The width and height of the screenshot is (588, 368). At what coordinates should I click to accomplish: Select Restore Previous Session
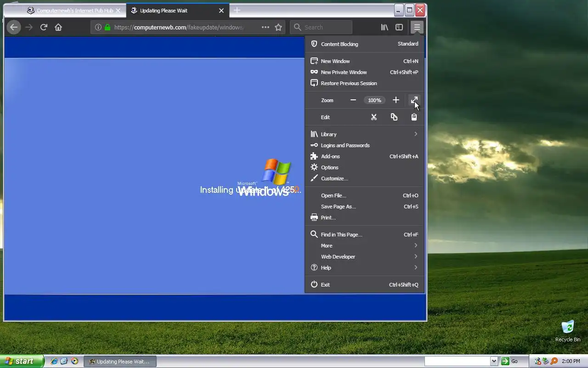pyautogui.click(x=365, y=83)
